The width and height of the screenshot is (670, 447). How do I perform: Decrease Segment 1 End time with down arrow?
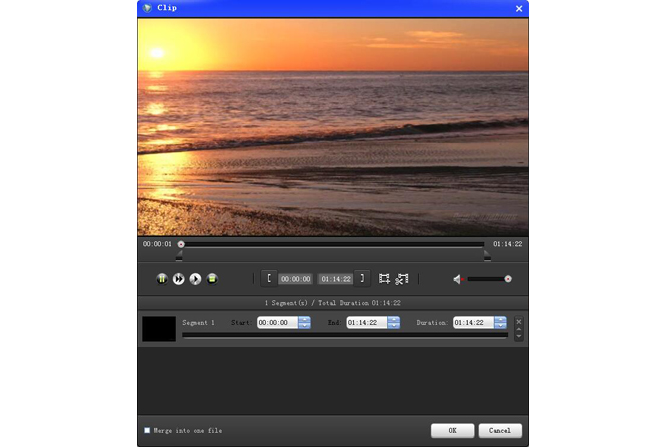(394, 326)
